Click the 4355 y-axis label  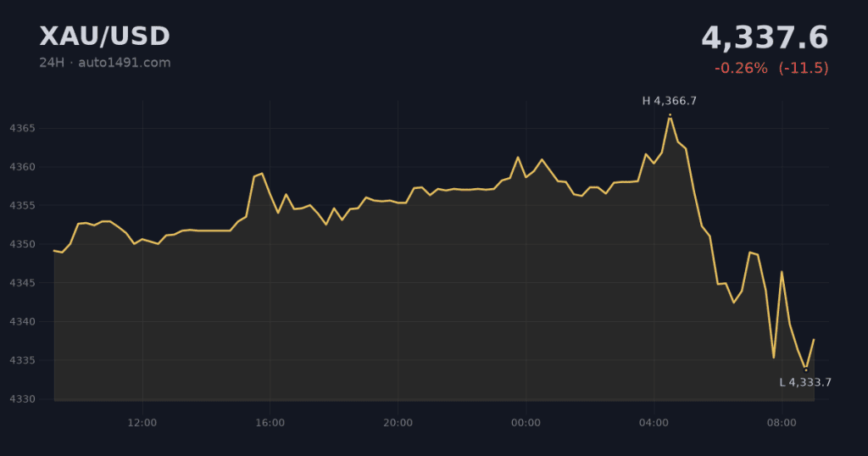[22, 206]
